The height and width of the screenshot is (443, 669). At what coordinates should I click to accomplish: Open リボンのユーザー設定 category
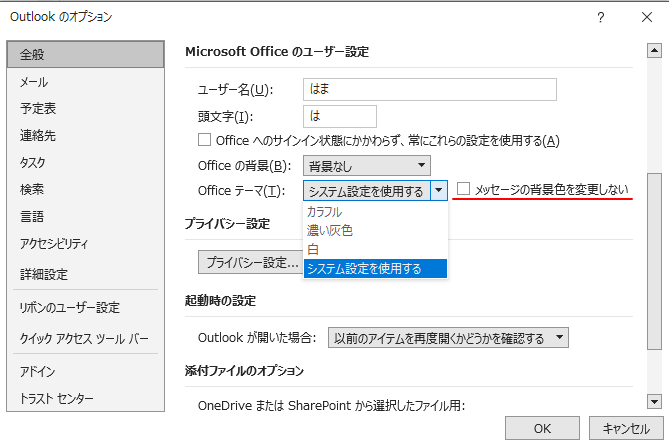click(85, 308)
